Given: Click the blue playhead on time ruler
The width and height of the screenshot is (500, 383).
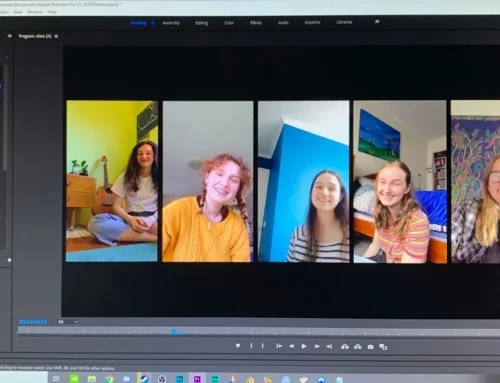Looking at the screenshot, I should (x=174, y=331).
